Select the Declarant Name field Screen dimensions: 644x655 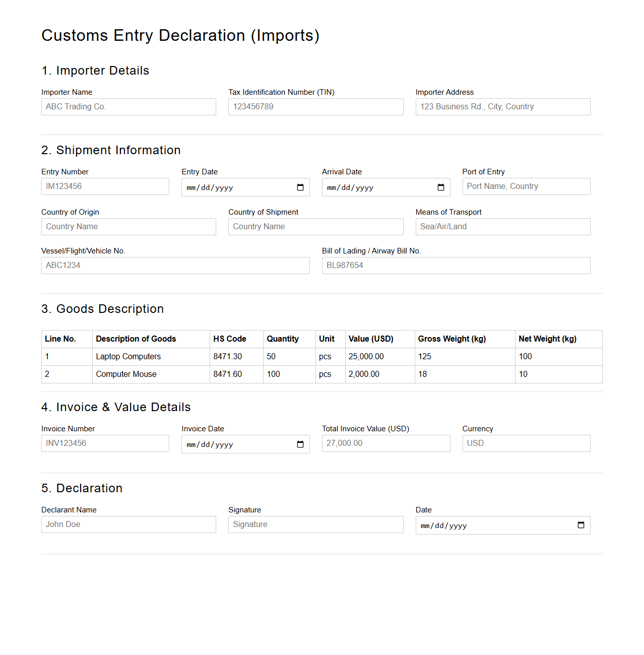click(128, 524)
